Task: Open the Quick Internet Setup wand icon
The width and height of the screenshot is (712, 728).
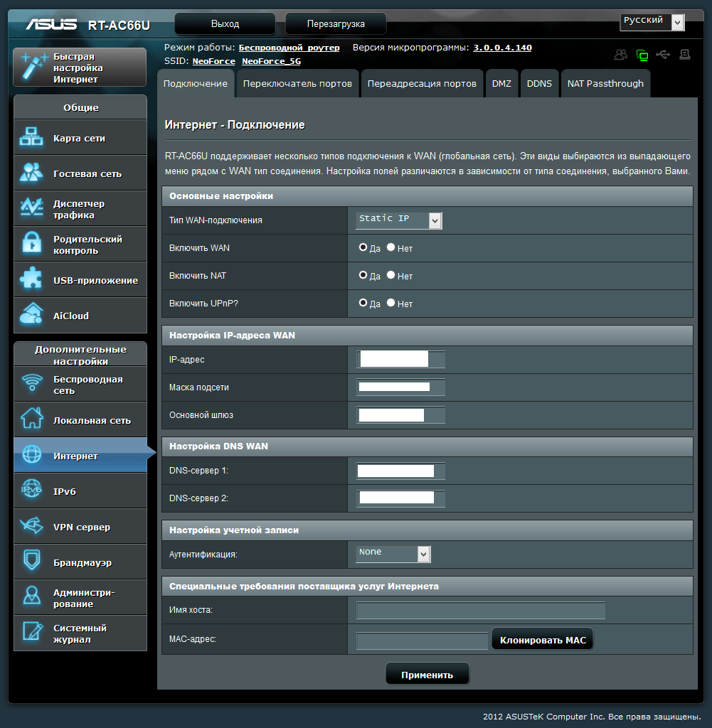Action: pos(33,67)
